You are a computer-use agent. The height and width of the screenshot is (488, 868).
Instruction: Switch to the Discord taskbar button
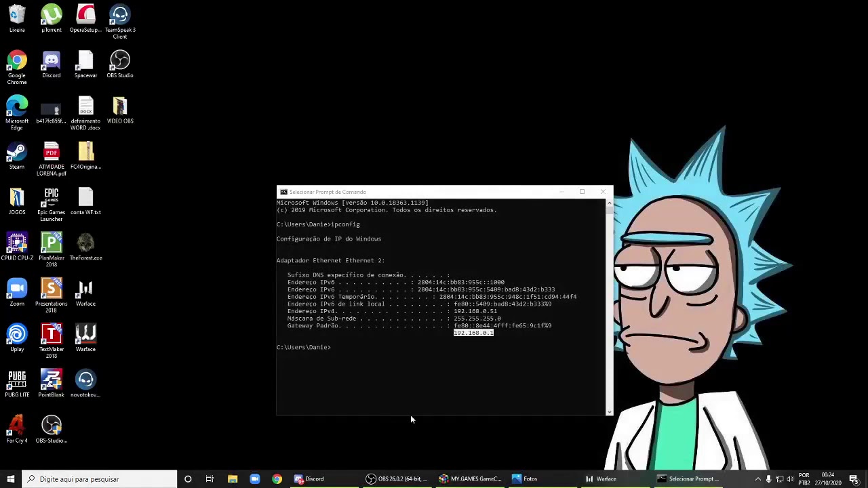[324, 479]
